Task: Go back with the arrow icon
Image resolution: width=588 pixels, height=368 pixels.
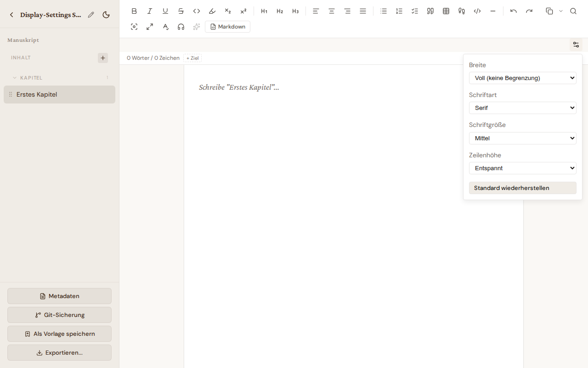Action: point(11,15)
